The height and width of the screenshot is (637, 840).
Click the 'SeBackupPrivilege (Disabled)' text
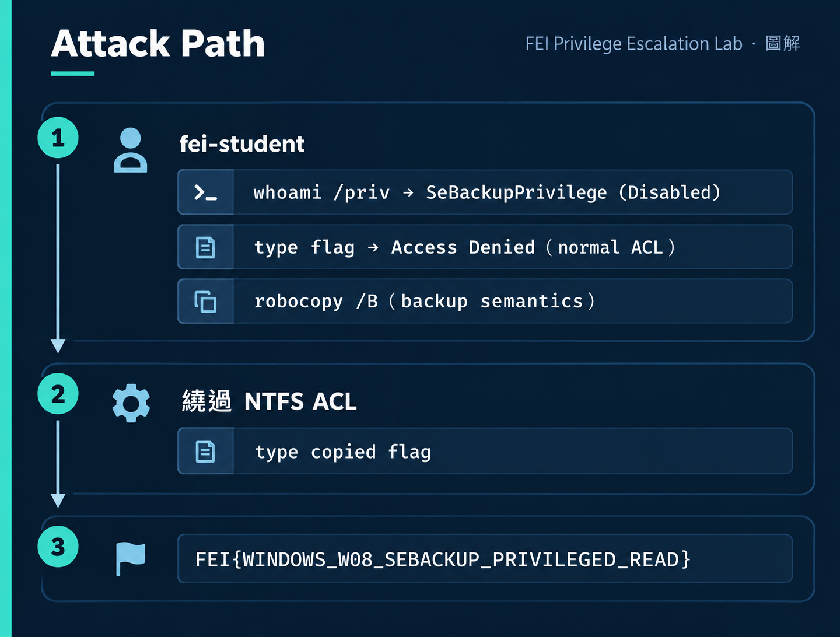[573, 192]
